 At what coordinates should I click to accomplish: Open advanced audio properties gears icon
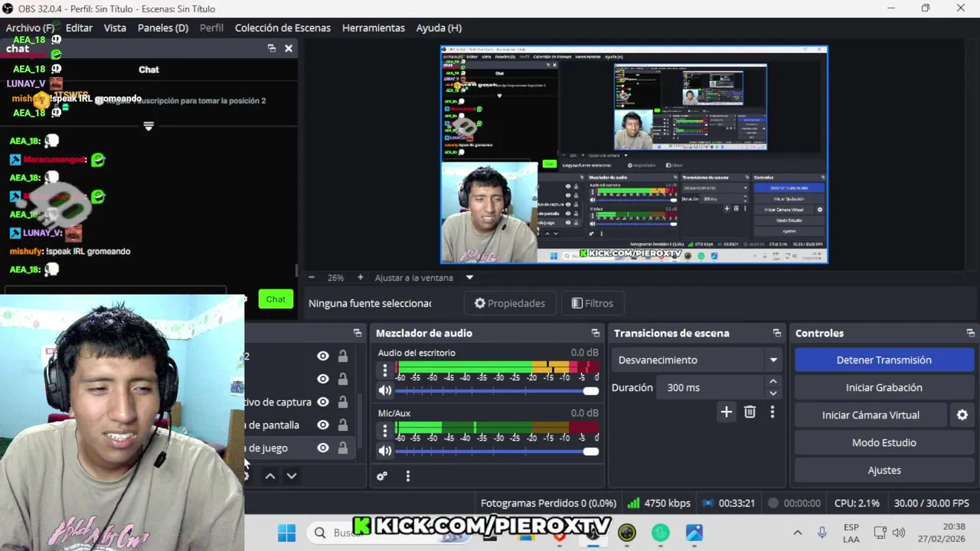pyautogui.click(x=382, y=476)
